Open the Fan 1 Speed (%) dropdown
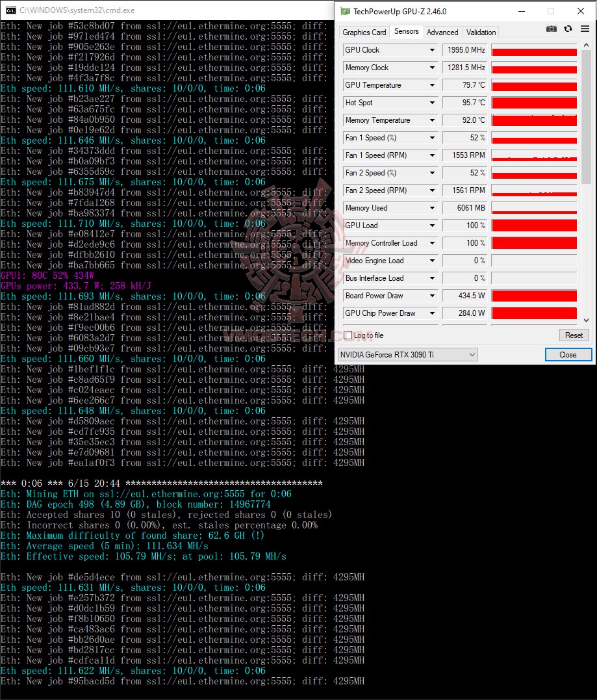Image resolution: width=597 pixels, height=700 pixels. point(432,138)
